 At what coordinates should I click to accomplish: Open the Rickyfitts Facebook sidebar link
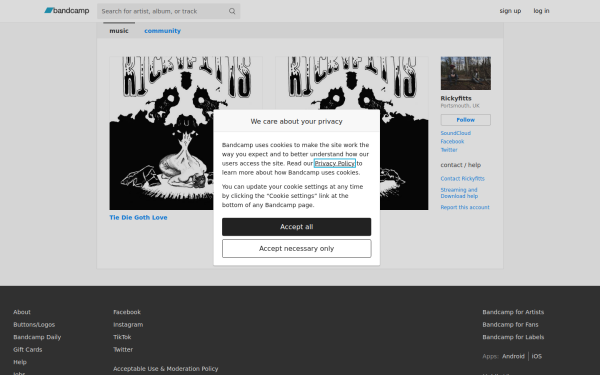tap(452, 142)
